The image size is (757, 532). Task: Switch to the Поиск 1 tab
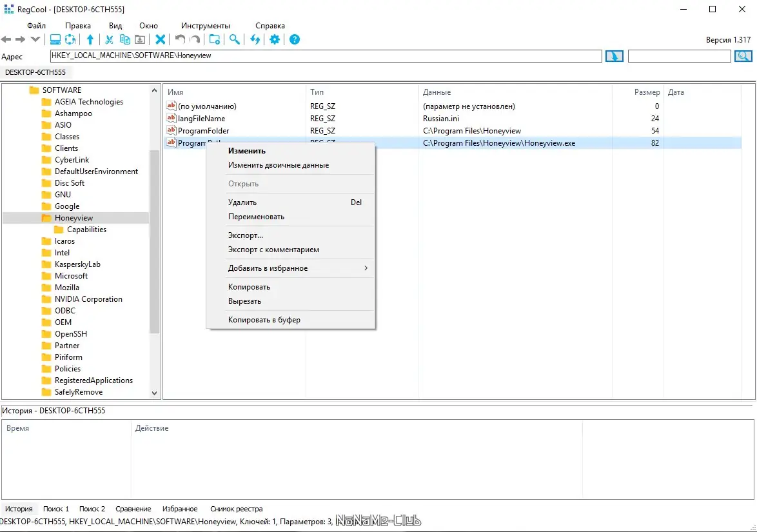point(56,508)
